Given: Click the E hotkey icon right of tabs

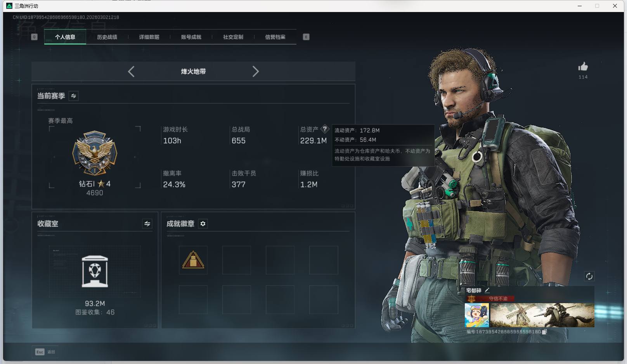Looking at the screenshot, I should pyautogui.click(x=306, y=37).
